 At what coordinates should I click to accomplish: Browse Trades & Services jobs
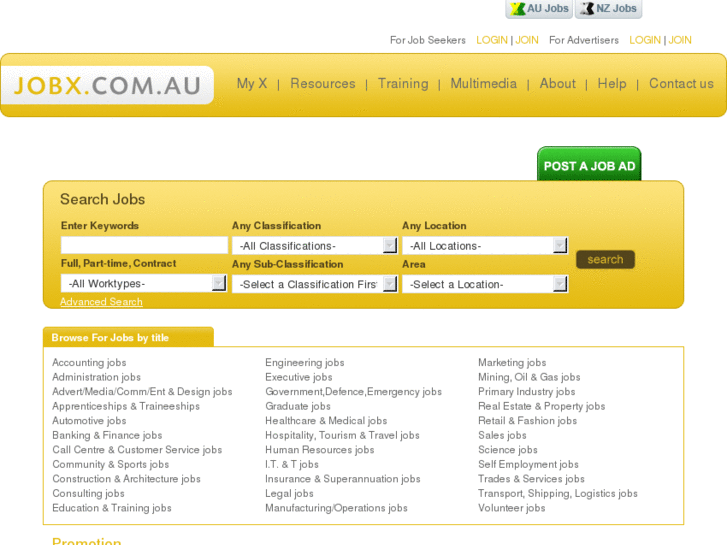click(531, 479)
